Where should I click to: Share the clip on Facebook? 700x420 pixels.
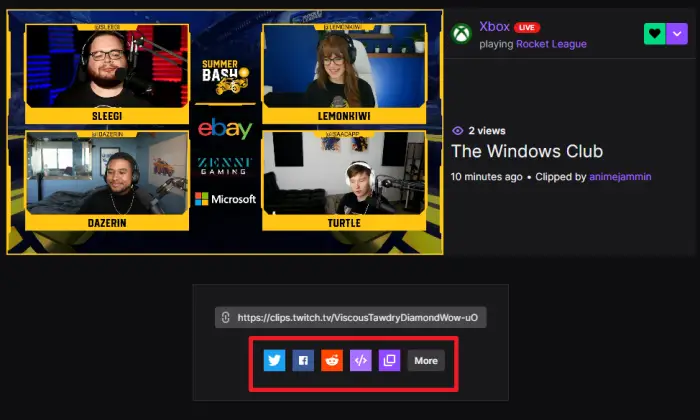pos(303,360)
